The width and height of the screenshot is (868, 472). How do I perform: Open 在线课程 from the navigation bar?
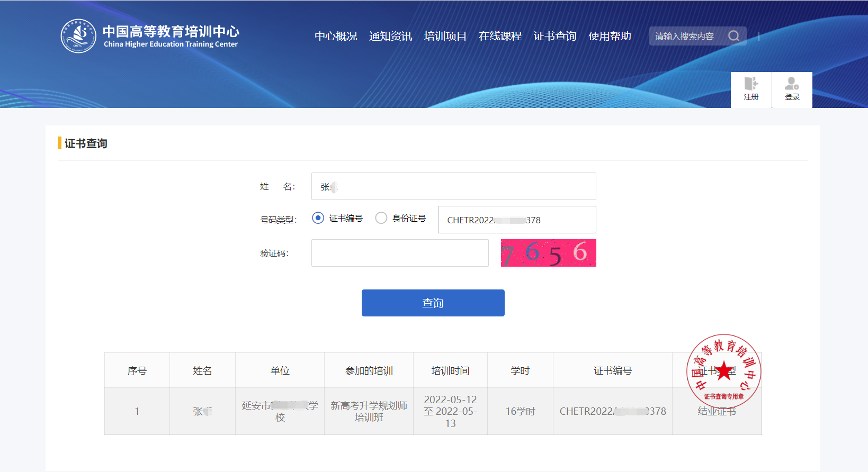coord(500,36)
